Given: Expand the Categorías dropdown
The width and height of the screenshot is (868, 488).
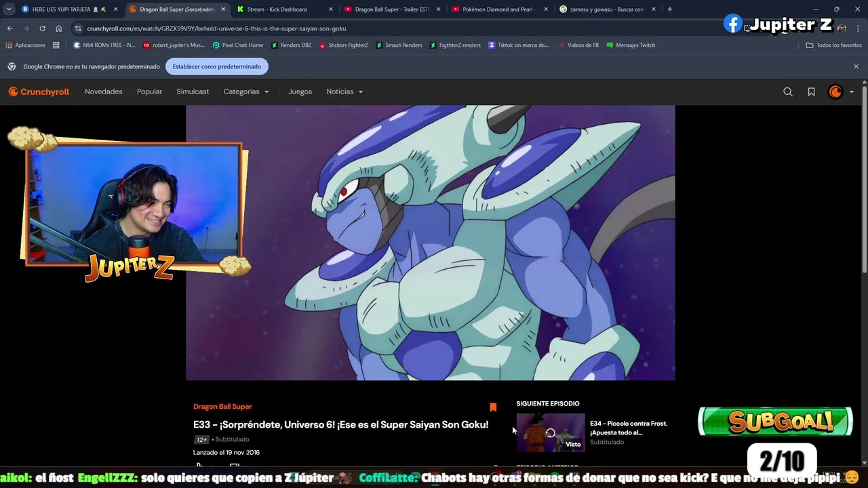Looking at the screenshot, I should (x=246, y=91).
